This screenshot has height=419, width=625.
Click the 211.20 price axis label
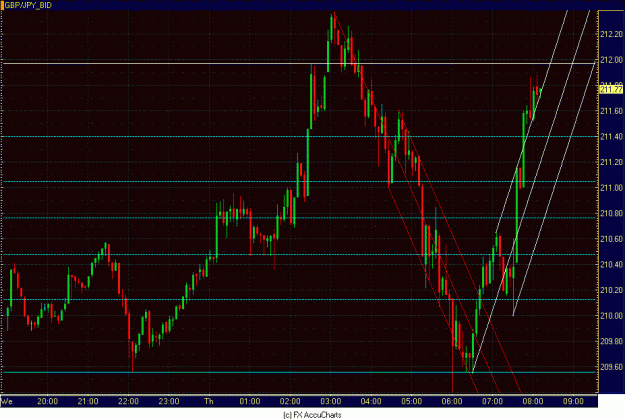(x=611, y=162)
